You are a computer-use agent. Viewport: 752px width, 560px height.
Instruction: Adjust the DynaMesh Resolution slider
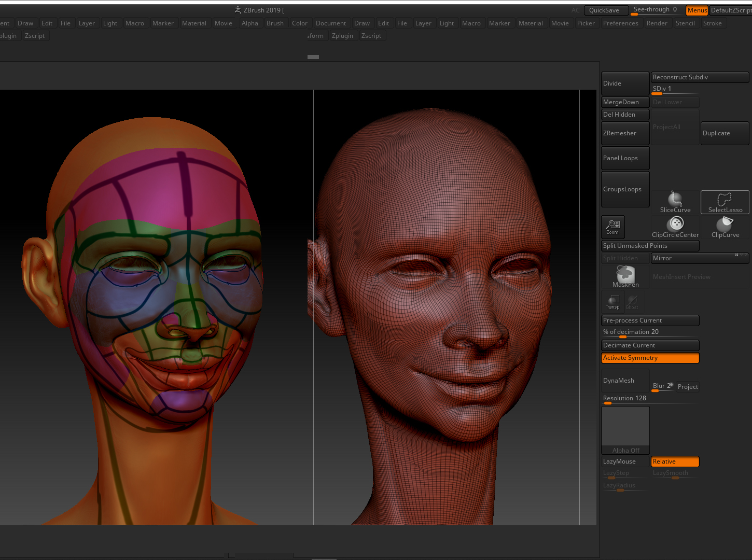650,399
